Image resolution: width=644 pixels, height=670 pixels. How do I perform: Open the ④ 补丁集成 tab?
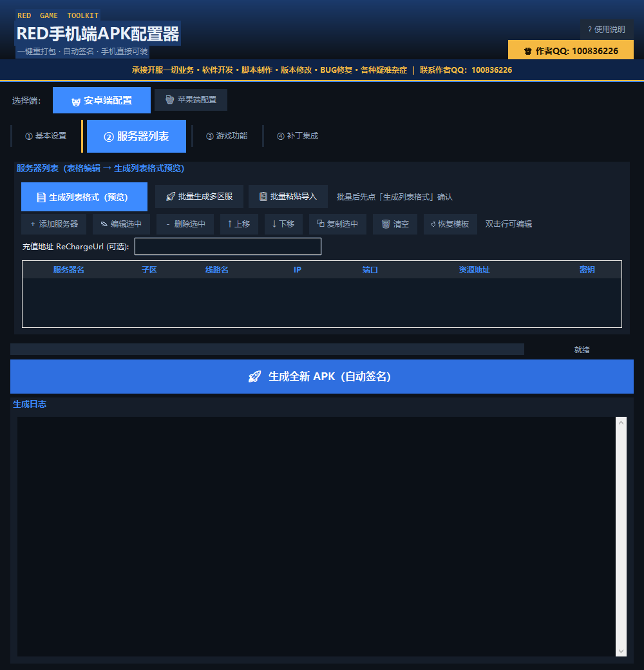[x=298, y=136]
